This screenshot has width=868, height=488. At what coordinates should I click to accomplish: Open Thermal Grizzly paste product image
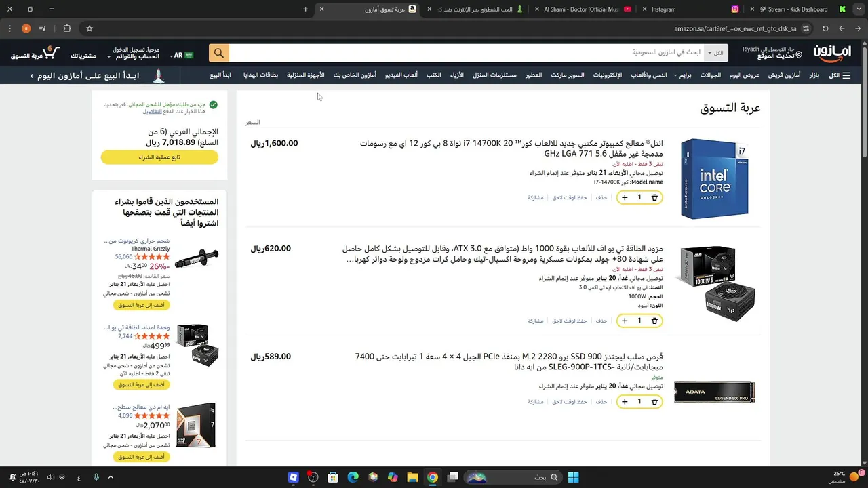[x=197, y=260]
